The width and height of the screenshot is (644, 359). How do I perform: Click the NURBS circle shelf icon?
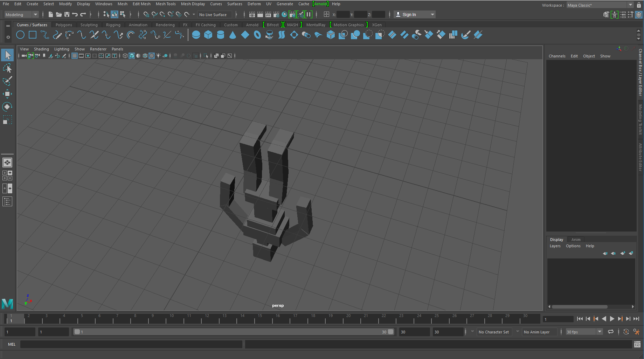[20, 35]
